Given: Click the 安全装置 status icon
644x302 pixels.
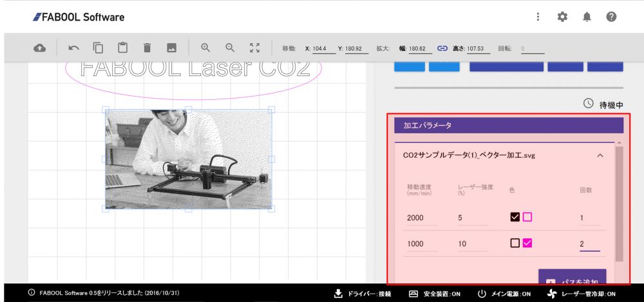Looking at the screenshot, I should (x=413, y=294).
